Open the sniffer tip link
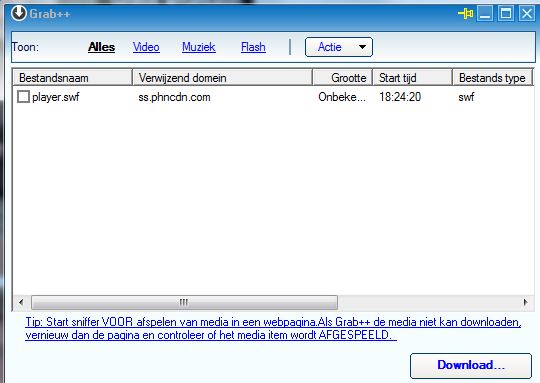 click(273, 328)
